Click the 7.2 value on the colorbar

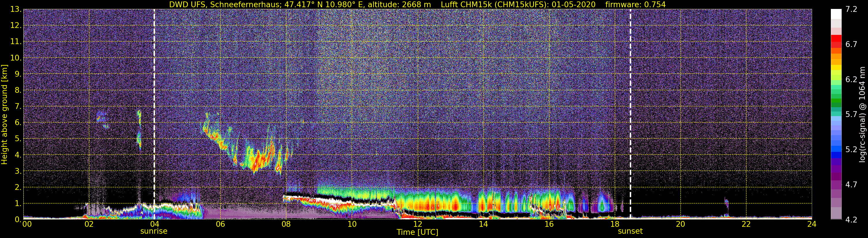[x=851, y=10]
